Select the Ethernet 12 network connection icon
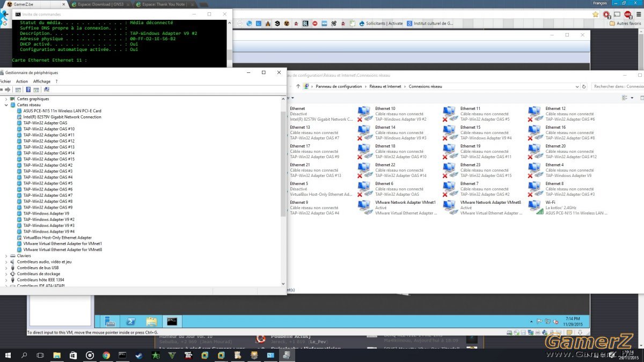Viewport: 644px width, 362px height. point(535,114)
